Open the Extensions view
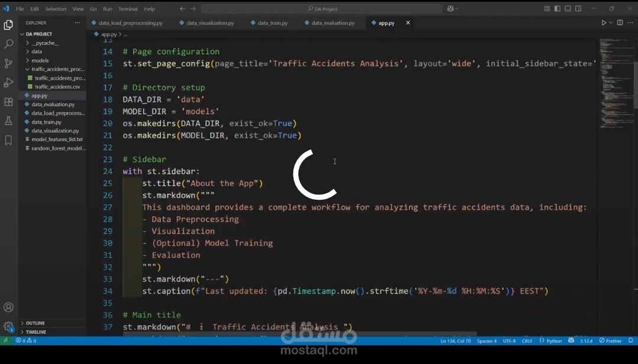 [x=8, y=102]
